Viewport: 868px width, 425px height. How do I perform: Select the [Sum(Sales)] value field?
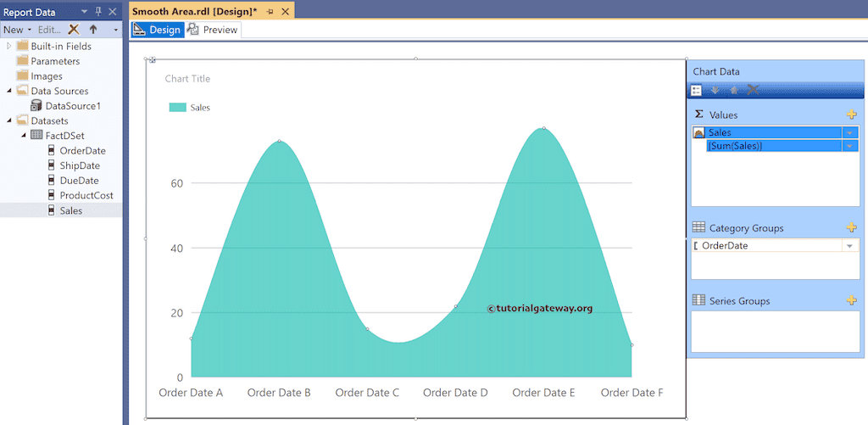(774, 146)
